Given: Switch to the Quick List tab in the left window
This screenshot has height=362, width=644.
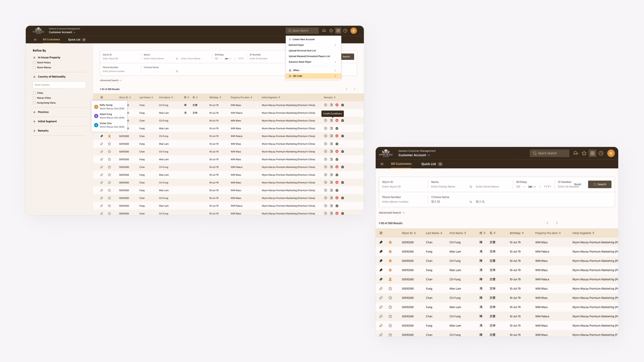Looking at the screenshot, I should 77,40.
